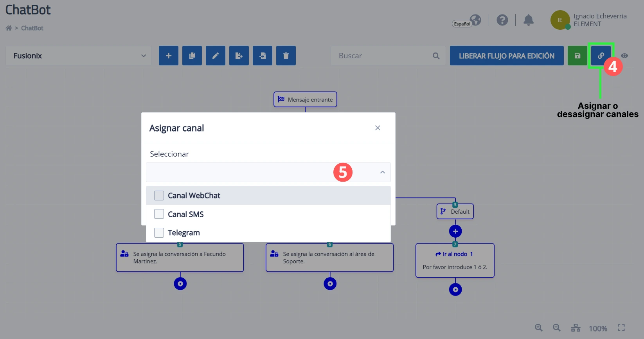Open channel assignment via the link icon

click(601, 56)
